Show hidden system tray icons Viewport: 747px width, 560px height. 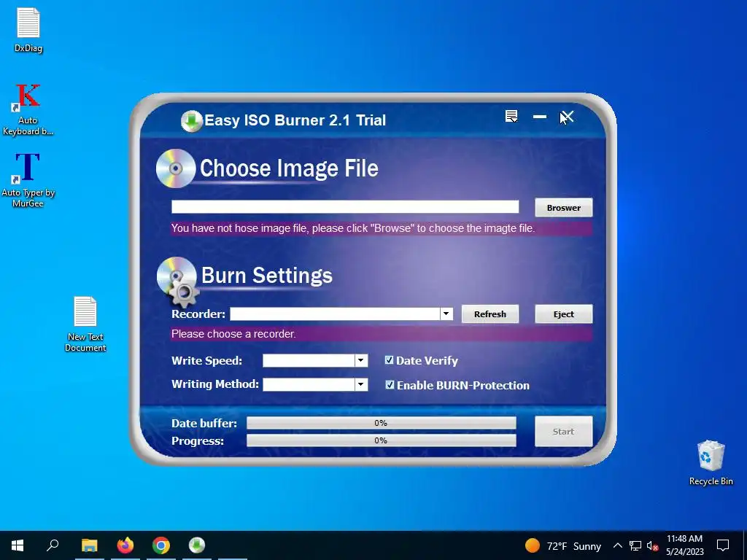pos(617,545)
